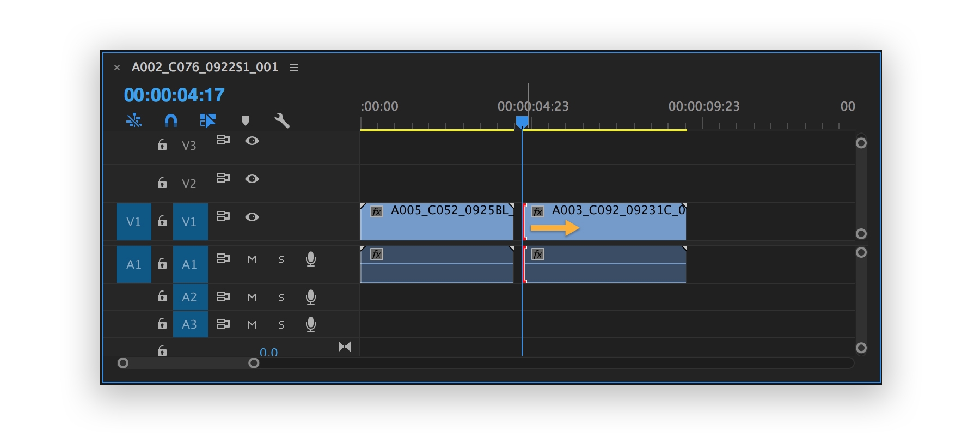Solo audio track A3
This screenshot has height=436, width=980.
(281, 325)
